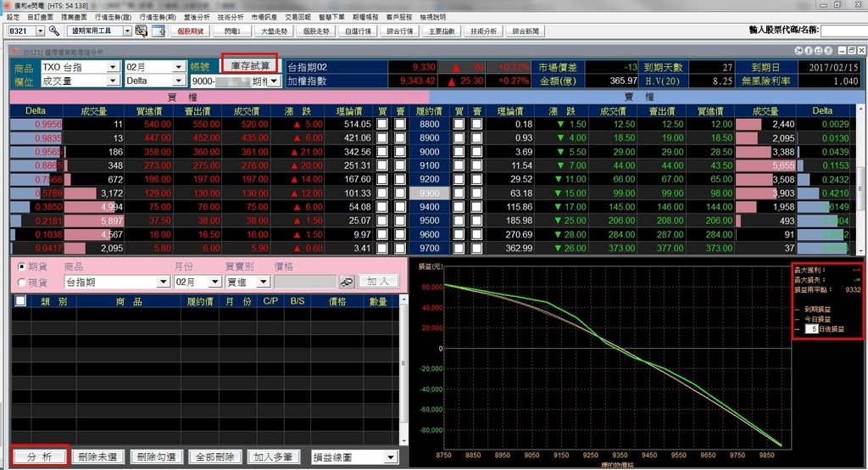Open the 9000- account number dropdown
868x470 pixels.
275,81
